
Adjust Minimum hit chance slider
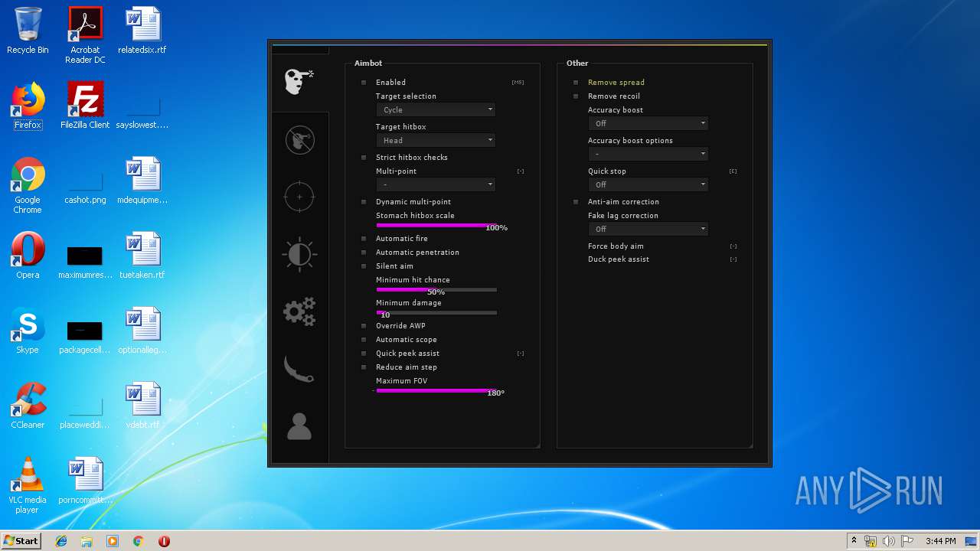436,289
